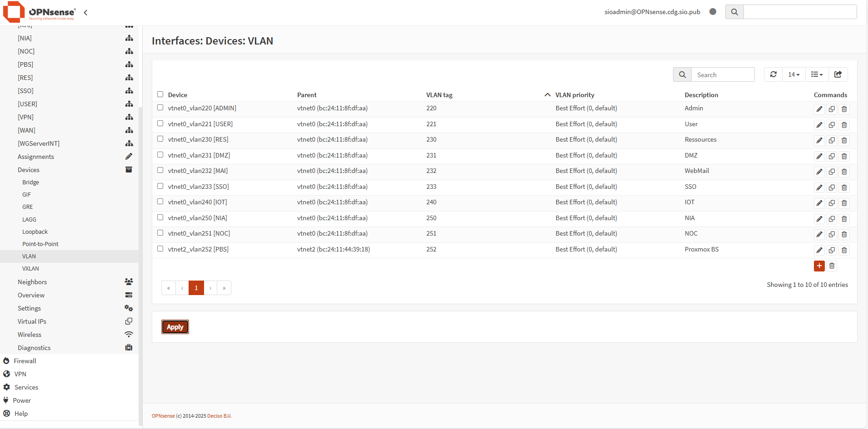Collapse the sidebar with the chevron

[85, 12]
